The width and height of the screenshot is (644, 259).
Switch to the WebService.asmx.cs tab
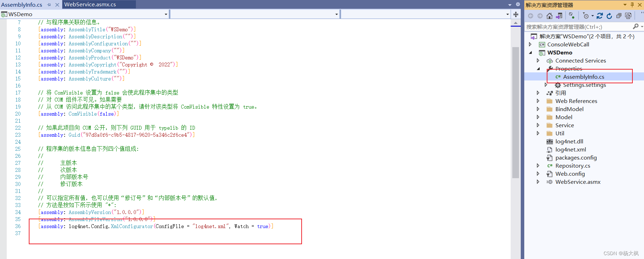(x=90, y=5)
